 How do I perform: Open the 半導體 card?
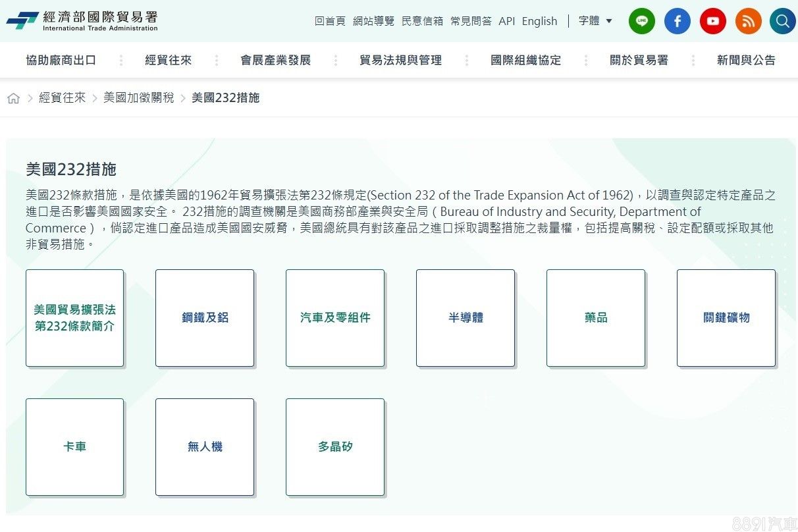point(465,317)
